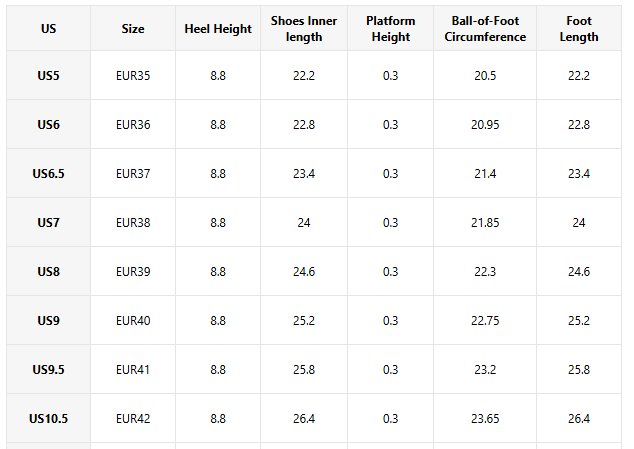634x449 pixels.
Task: Select the Platform Height header cell
Action: coord(390,29)
